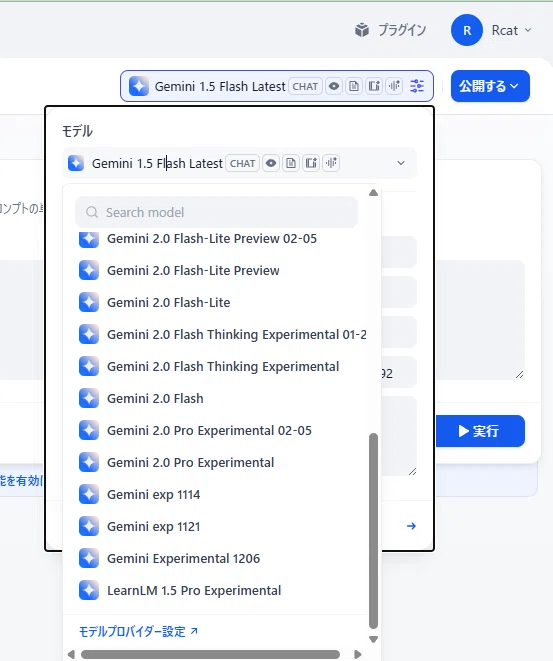Image resolution: width=553 pixels, height=661 pixels.
Task: Click audio badge in model selector field
Action: [x=332, y=163]
